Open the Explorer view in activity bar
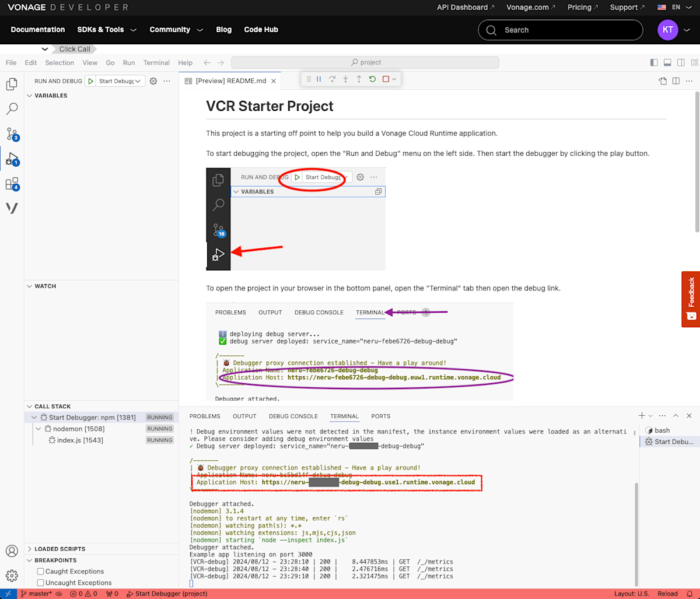700x599 pixels. point(12,84)
